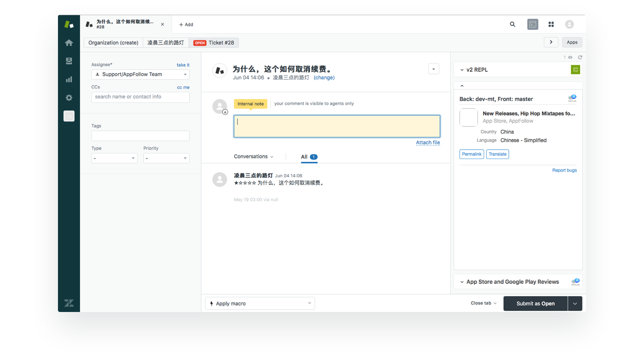
Task: Click the Translate button
Action: 497,154
